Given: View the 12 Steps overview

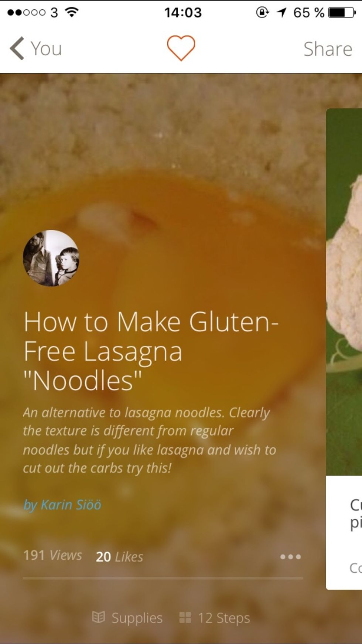Looking at the screenshot, I should coord(224,618).
